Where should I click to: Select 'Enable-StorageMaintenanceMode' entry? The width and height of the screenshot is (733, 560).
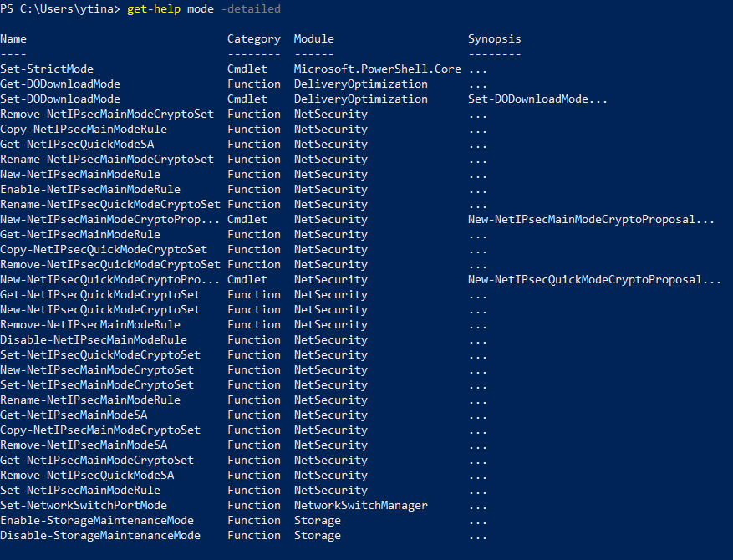[x=97, y=520]
